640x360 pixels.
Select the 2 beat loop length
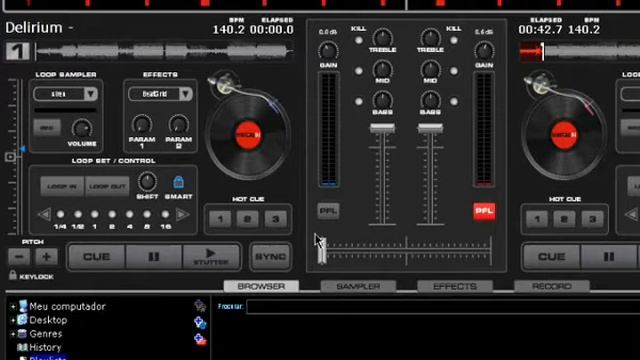tap(112, 214)
